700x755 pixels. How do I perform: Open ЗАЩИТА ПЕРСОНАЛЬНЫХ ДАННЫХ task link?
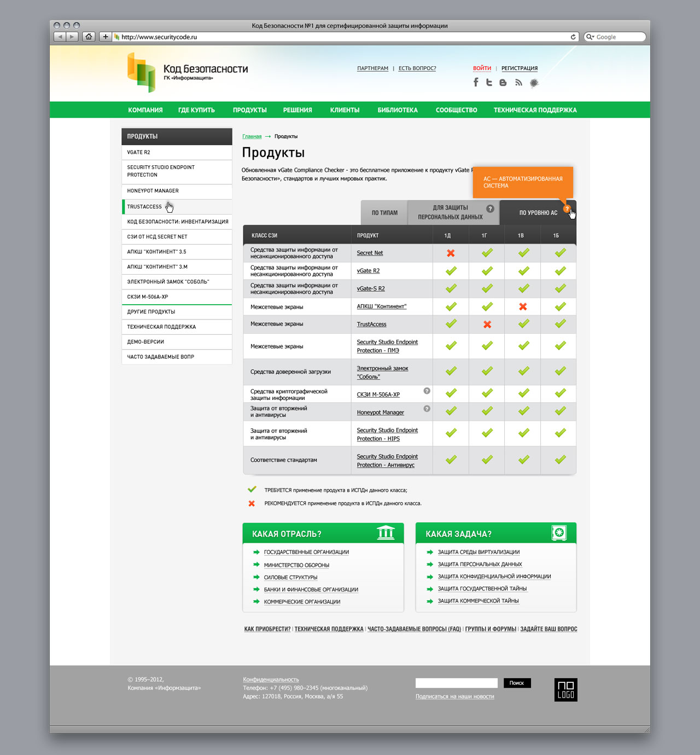coord(480,564)
